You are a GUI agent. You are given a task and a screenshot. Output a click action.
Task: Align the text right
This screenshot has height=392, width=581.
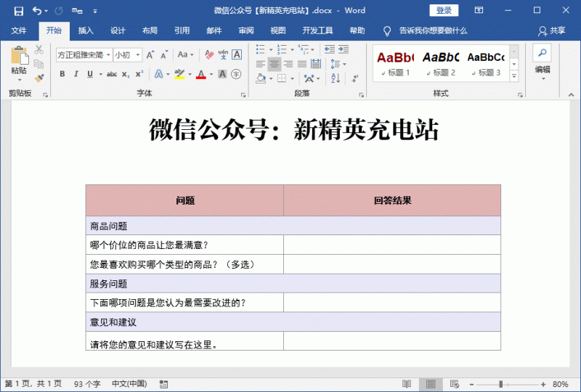pos(288,64)
